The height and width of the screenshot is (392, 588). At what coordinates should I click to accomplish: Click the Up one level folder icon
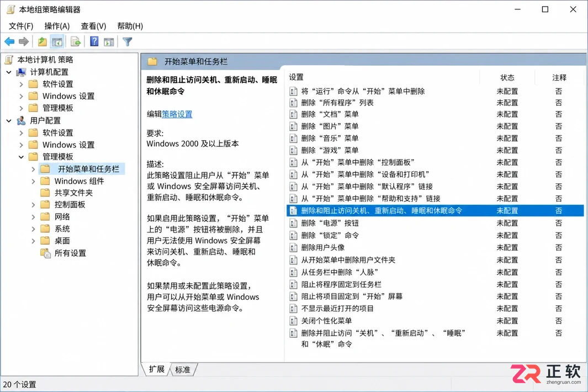tap(43, 41)
